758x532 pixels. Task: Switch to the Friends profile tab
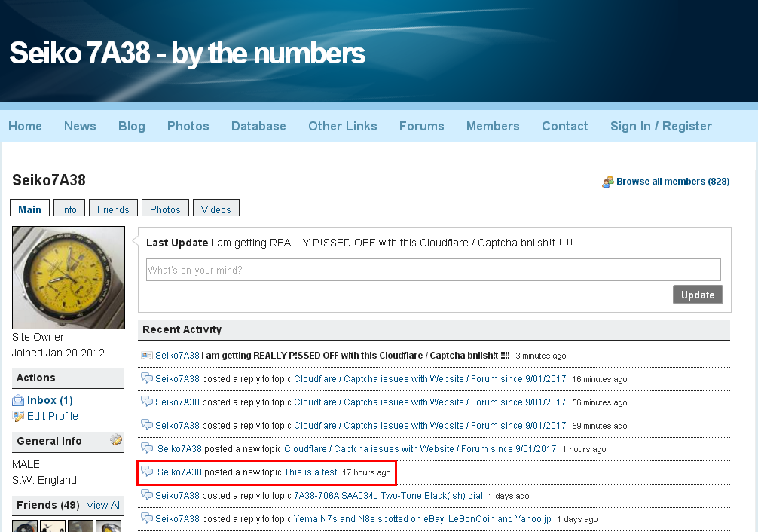pyautogui.click(x=113, y=209)
